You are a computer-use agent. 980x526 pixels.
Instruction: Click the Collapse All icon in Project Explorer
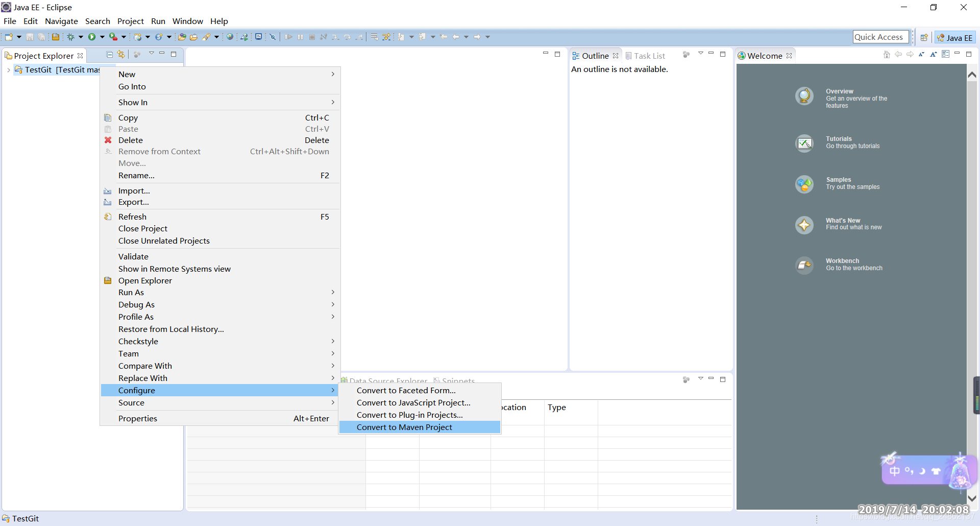109,54
